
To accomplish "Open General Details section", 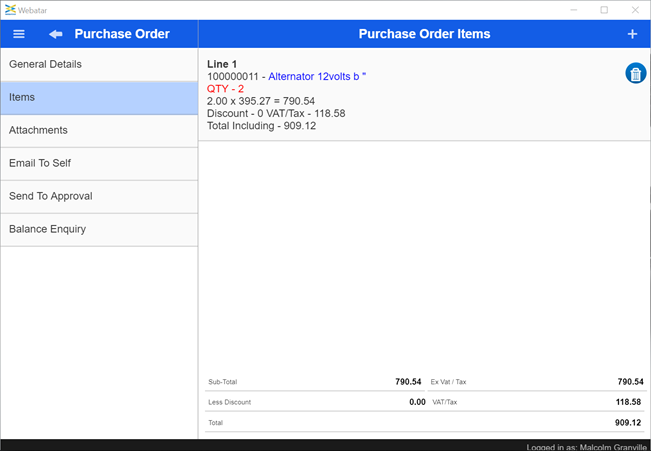I will tap(99, 65).
